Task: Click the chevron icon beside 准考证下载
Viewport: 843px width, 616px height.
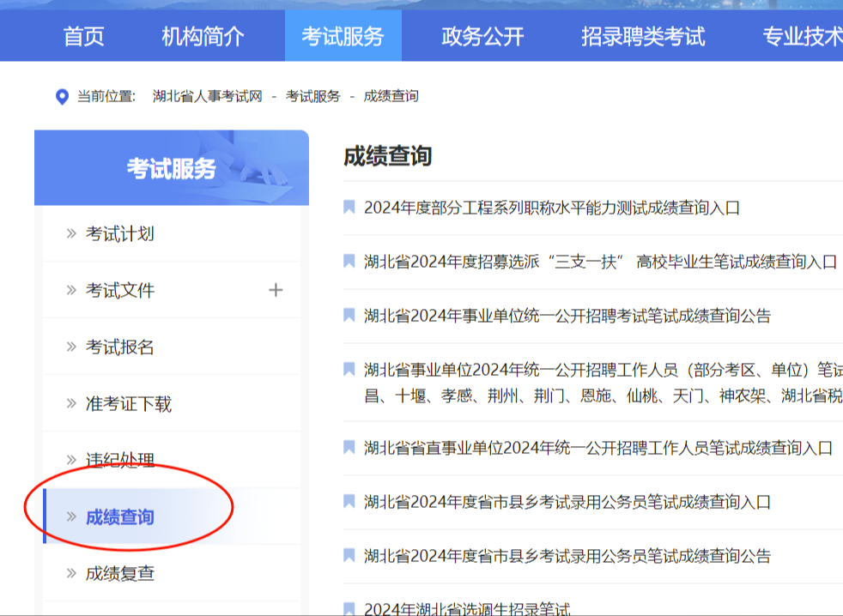Action: 71,403
